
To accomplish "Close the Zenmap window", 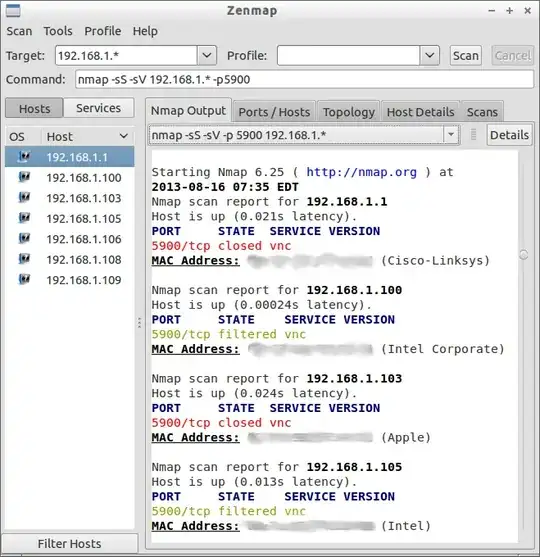I will [528, 11].
